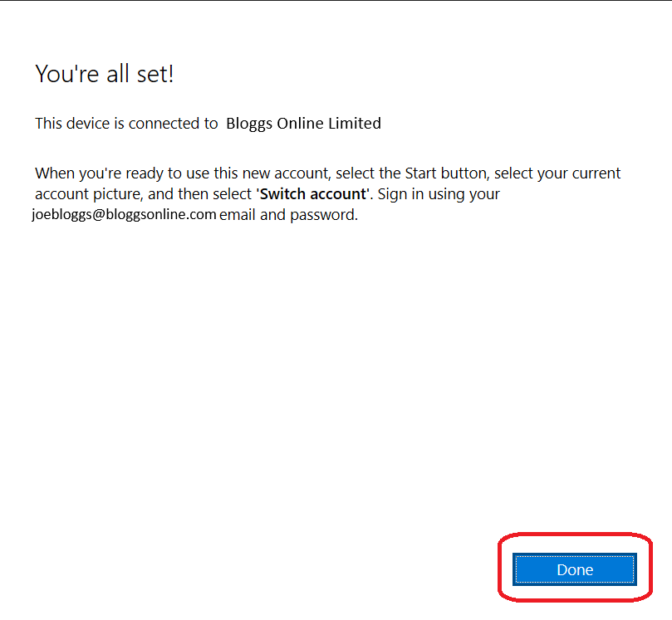Click 'This device is connected to' text
This screenshot has height=620, width=672.
126,124
